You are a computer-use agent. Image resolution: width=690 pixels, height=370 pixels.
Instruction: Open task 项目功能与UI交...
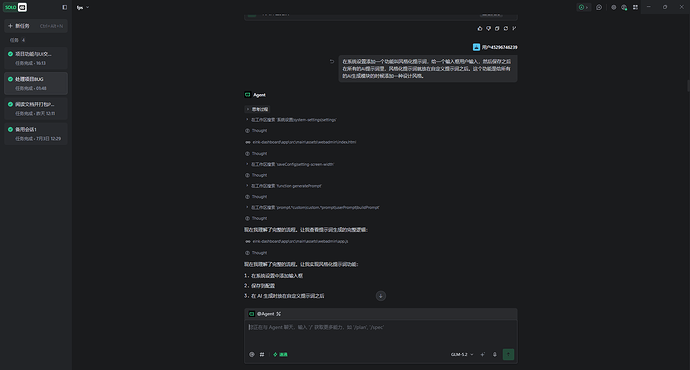pyautogui.click(x=36, y=58)
